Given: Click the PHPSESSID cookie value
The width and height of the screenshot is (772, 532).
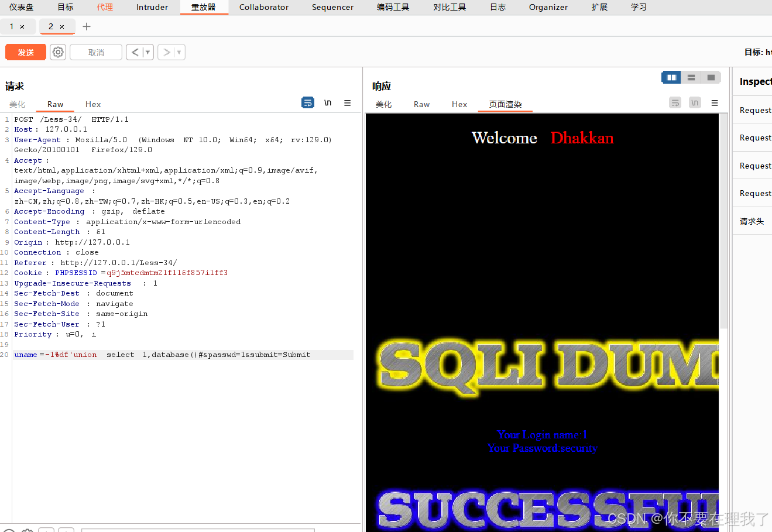Looking at the screenshot, I should click(167, 273).
